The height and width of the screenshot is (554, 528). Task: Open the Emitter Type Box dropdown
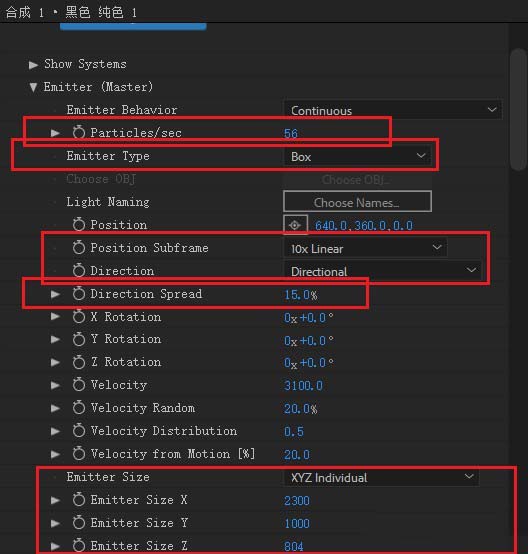click(x=357, y=156)
